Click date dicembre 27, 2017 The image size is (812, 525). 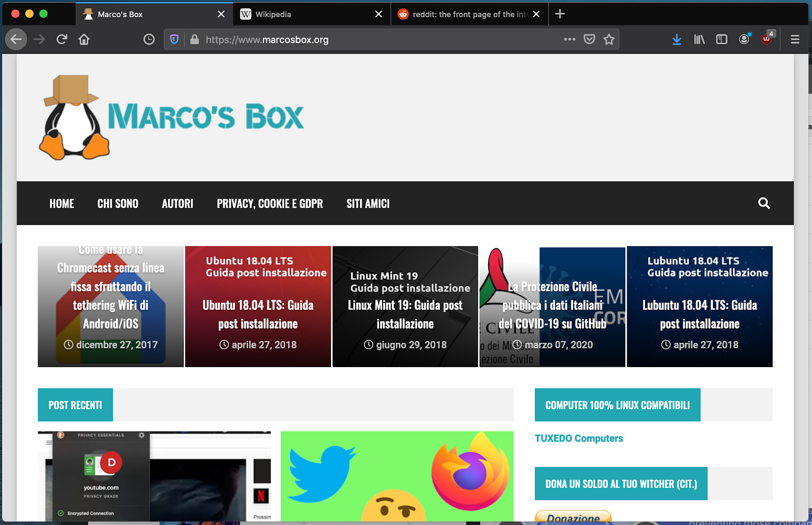[x=111, y=345]
